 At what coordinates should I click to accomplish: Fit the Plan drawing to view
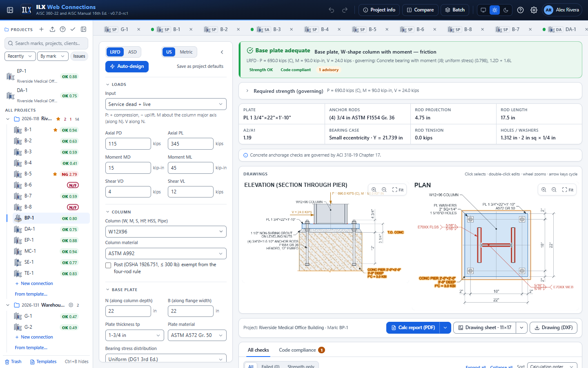[x=568, y=190]
